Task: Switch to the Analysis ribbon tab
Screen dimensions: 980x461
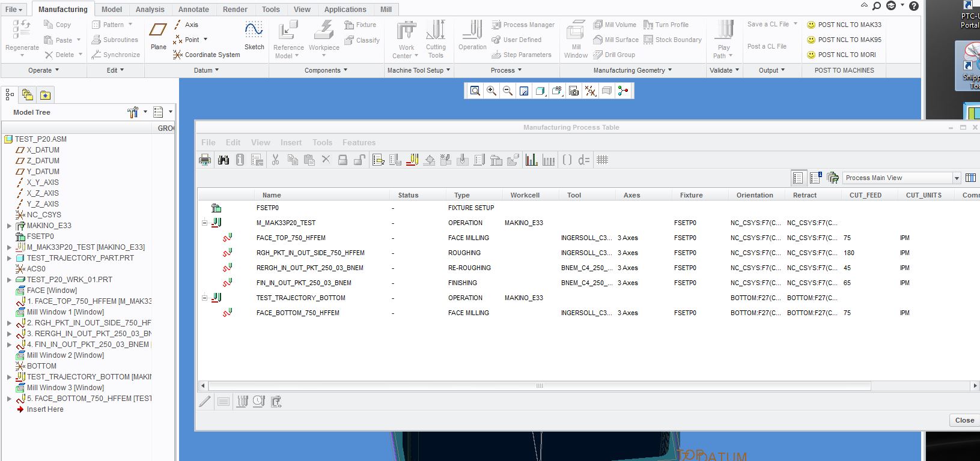Action: pos(150,9)
